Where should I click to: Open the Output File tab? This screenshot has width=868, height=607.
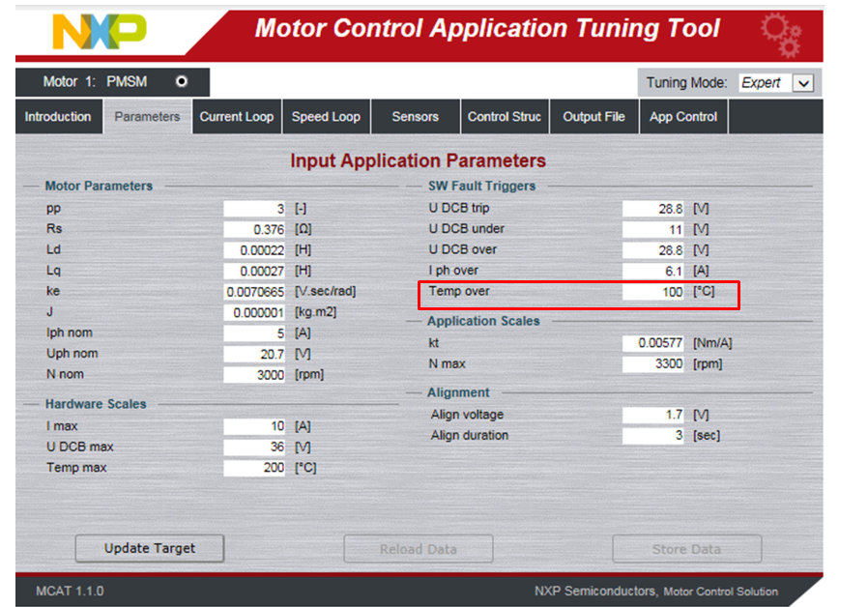pyautogui.click(x=593, y=116)
